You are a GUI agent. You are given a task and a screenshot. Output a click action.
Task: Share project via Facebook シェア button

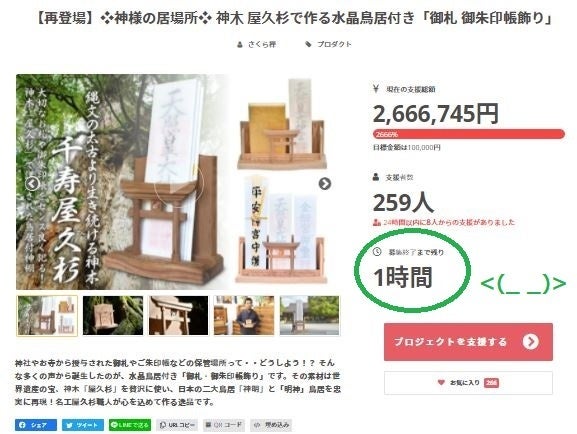[x=36, y=425]
